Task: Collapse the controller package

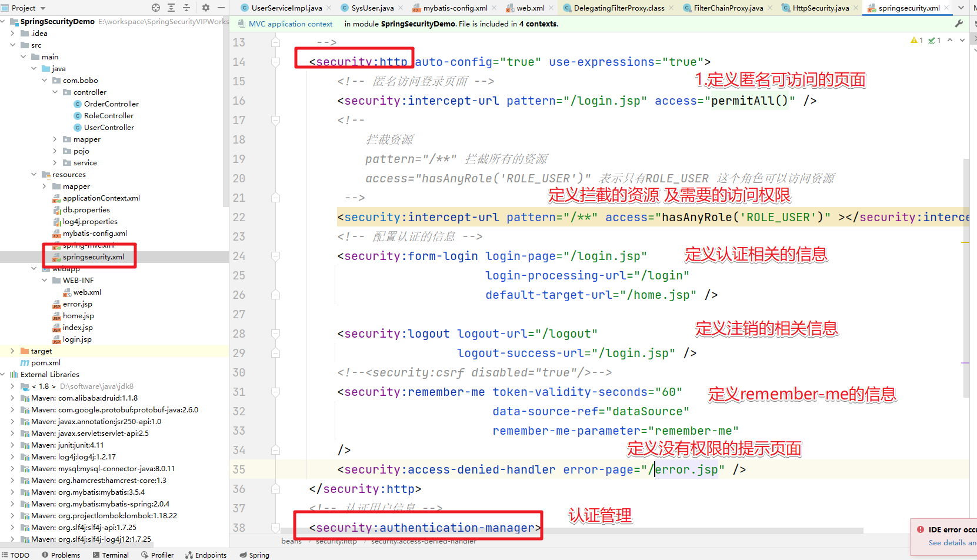Action: pyautogui.click(x=55, y=92)
